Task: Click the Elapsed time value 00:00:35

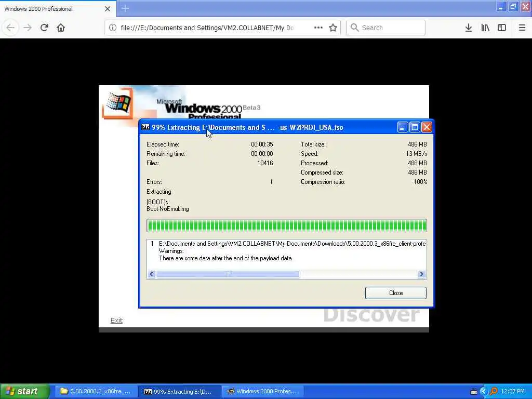Action: (262, 144)
